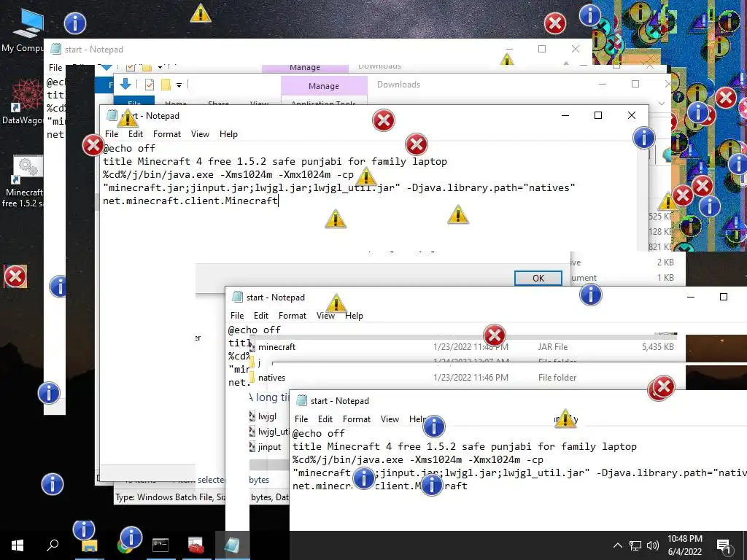The width and height of the screenshot is (747, 560).
Task: Open the notification center icon
Action: tap(724, 545)
